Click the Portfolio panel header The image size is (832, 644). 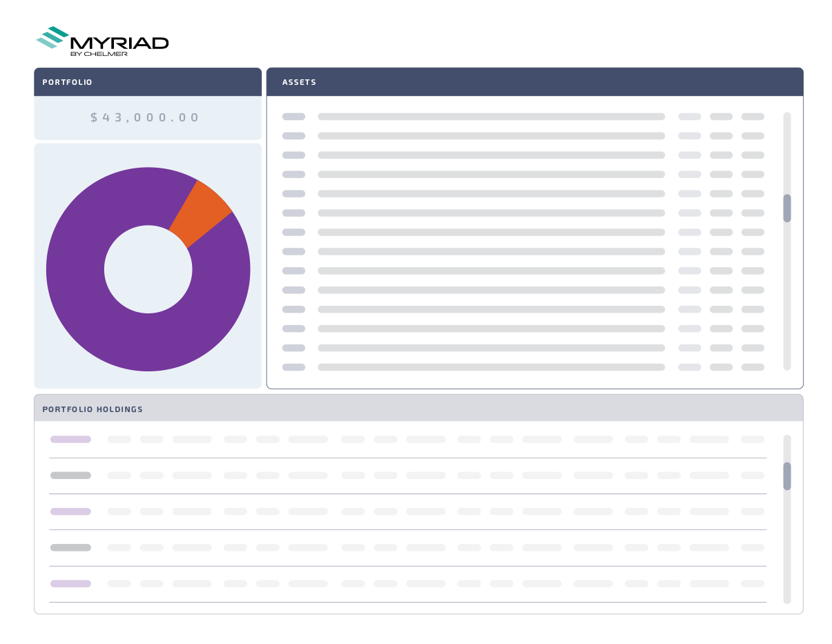click(147, 82)
